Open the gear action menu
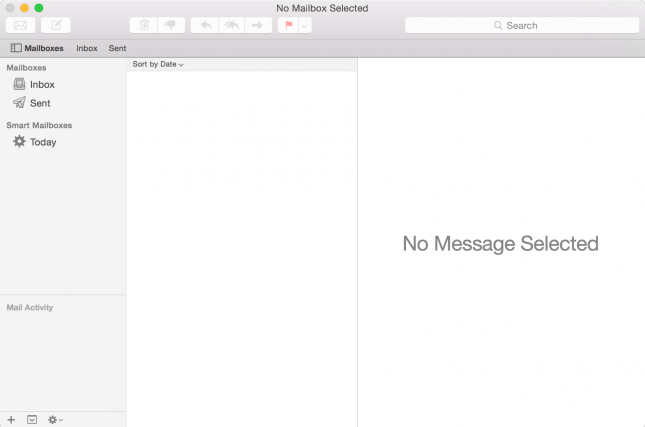The height and width of the screenshot is (427, 645). click(x=55, y=420)
